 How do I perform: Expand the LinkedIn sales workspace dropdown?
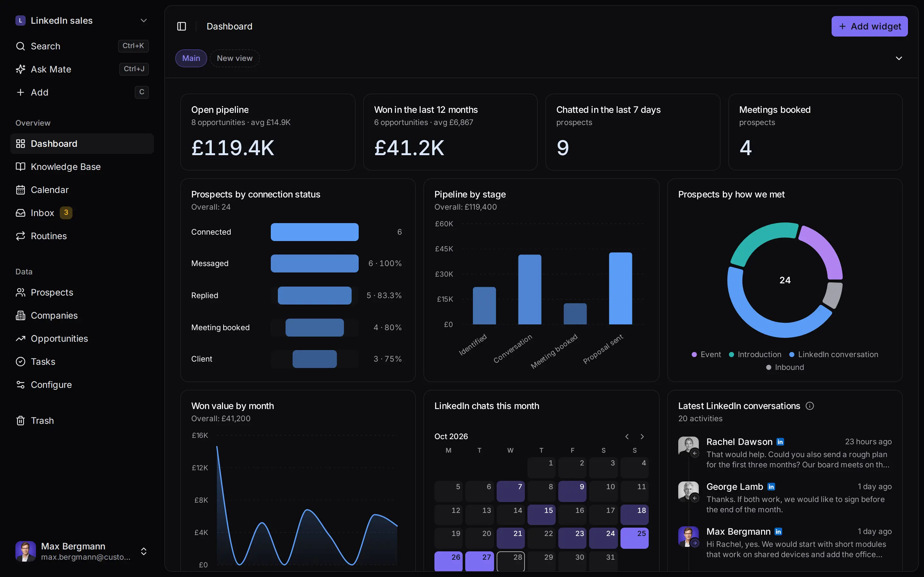pos(143,21)
